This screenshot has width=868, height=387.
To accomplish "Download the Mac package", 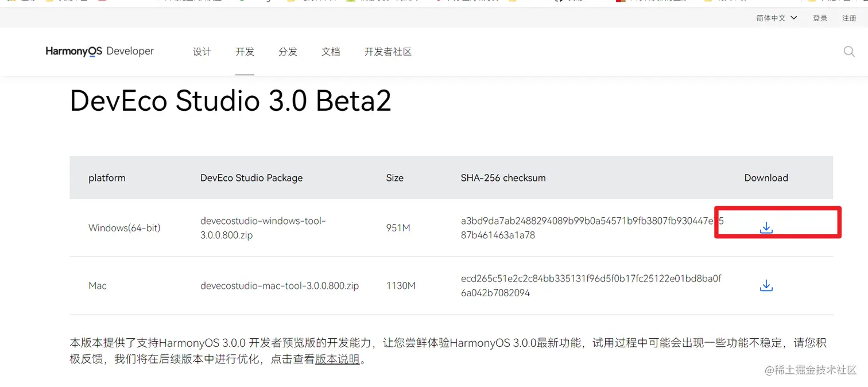I will click(x=766, y=285).
